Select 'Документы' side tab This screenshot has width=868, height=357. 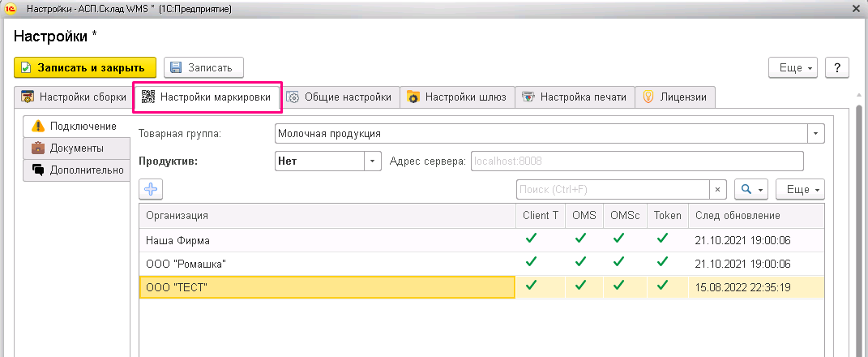point(76,148)
